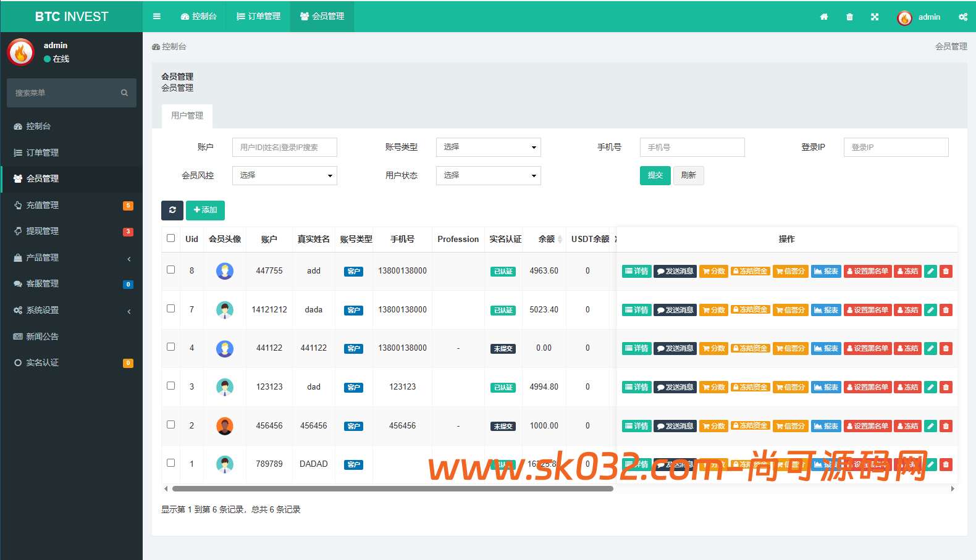The height and width of the screenshot is (560, 976).
Task: Focus the 手机号 input field
Action: [692, 147]
